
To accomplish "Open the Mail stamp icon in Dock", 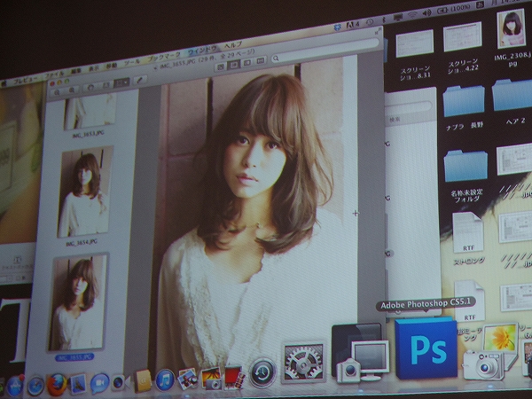I will click(78, 384).
